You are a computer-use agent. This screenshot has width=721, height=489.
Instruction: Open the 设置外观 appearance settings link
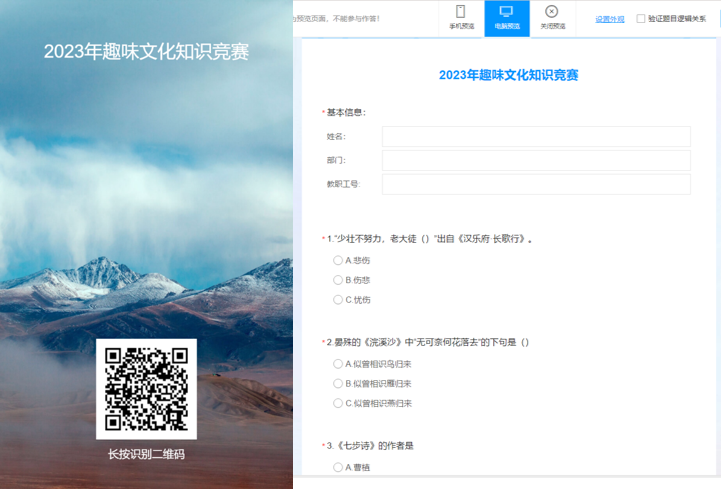coord(609,18)
